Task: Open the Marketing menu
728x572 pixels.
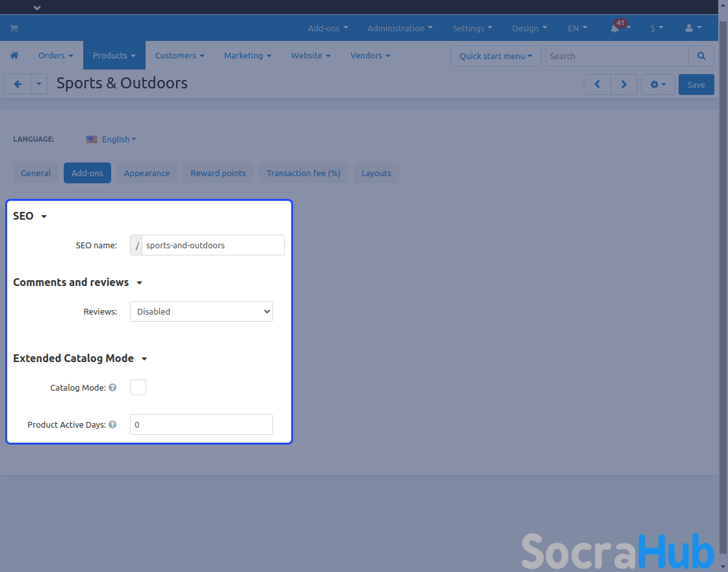Action: point(247,56)
